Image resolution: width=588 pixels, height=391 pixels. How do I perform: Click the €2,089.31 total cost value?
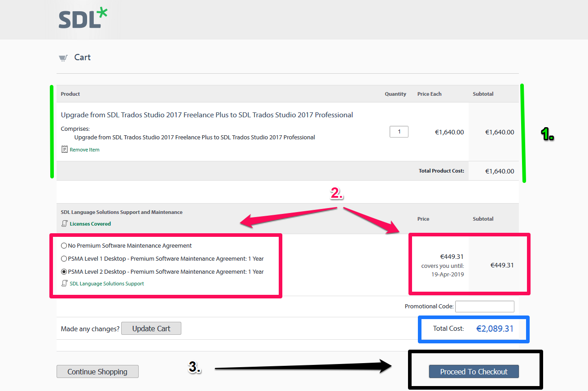[495, 329]
